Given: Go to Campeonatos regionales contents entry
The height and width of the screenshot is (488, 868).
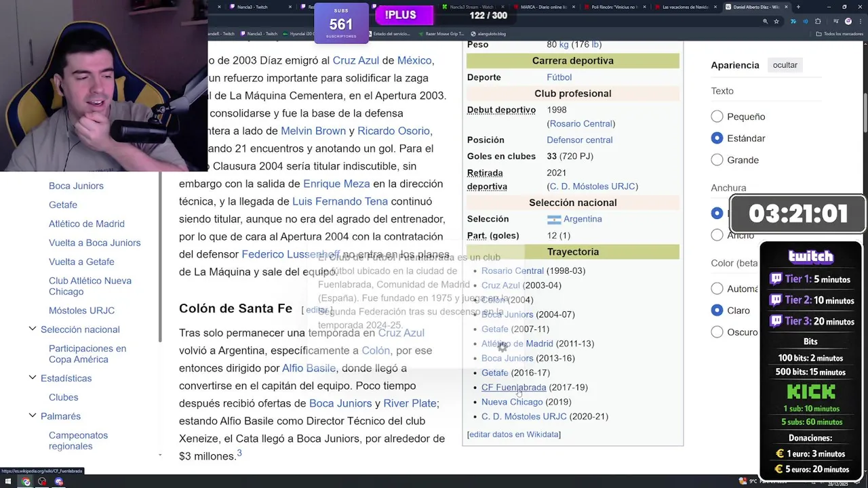Looking at the screenshot, I should click(x=78, y=441).
